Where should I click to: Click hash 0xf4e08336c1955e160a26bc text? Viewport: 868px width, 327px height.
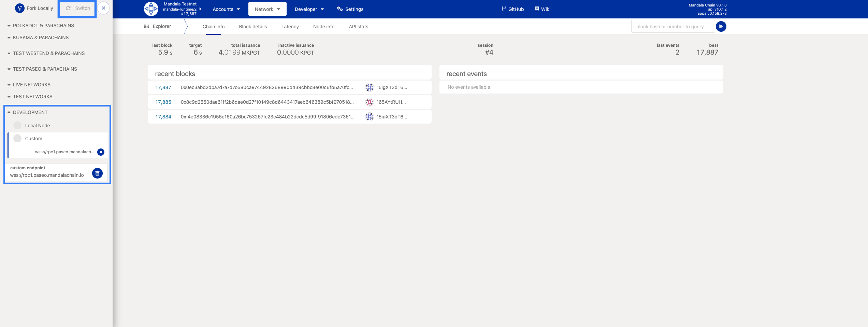click(x=267, y=117)
